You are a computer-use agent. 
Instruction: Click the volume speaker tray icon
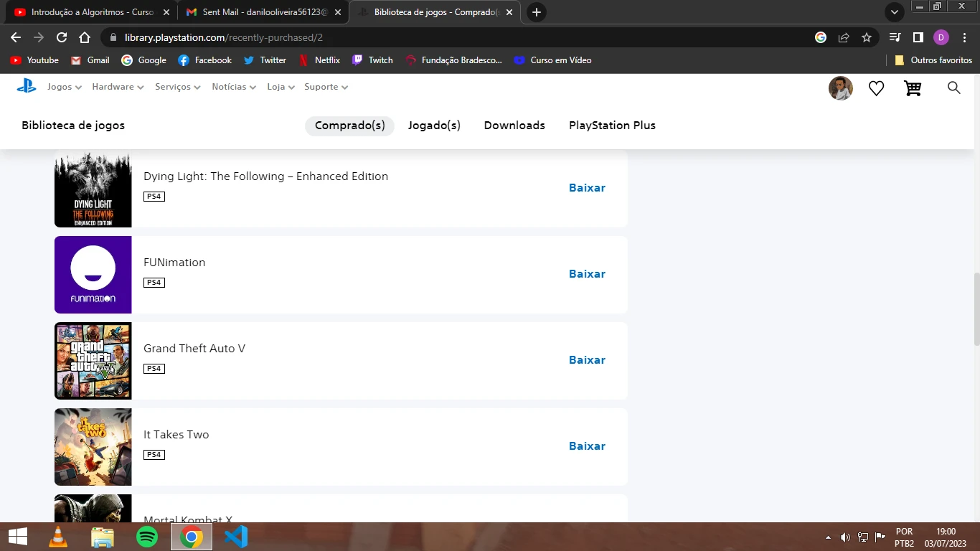tap(845, 537)
